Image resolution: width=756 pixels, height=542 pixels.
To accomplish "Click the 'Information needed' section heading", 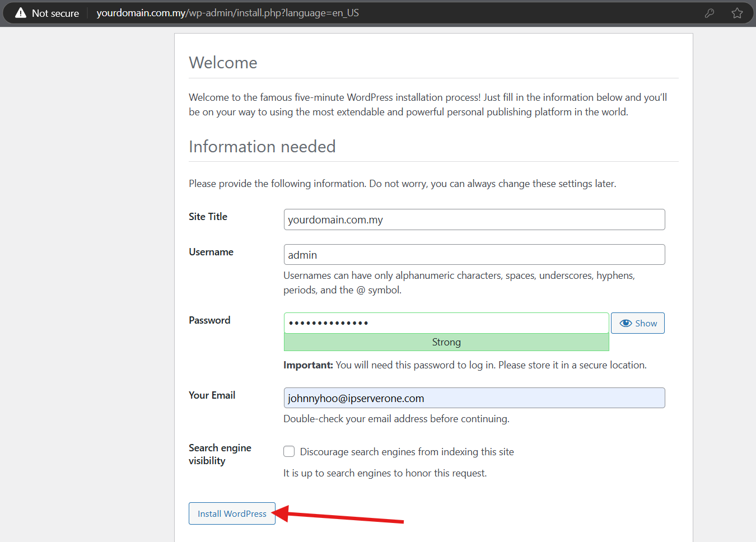I will point(262,147).
